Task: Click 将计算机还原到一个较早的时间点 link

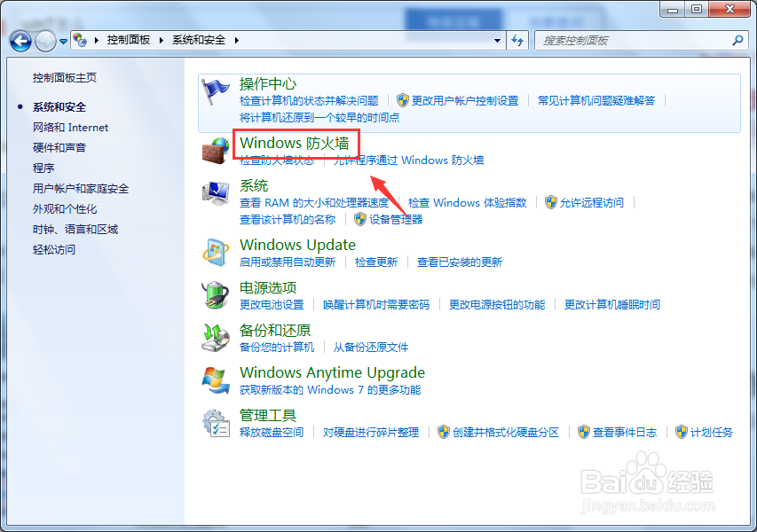Action: point(319,117)
